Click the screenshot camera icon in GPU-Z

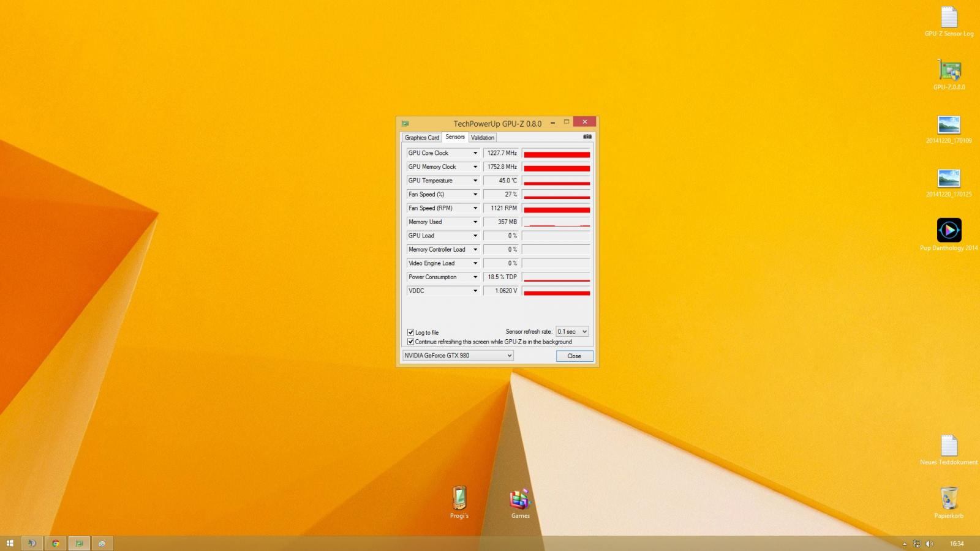pyautogui.click(x=587, y=137)
